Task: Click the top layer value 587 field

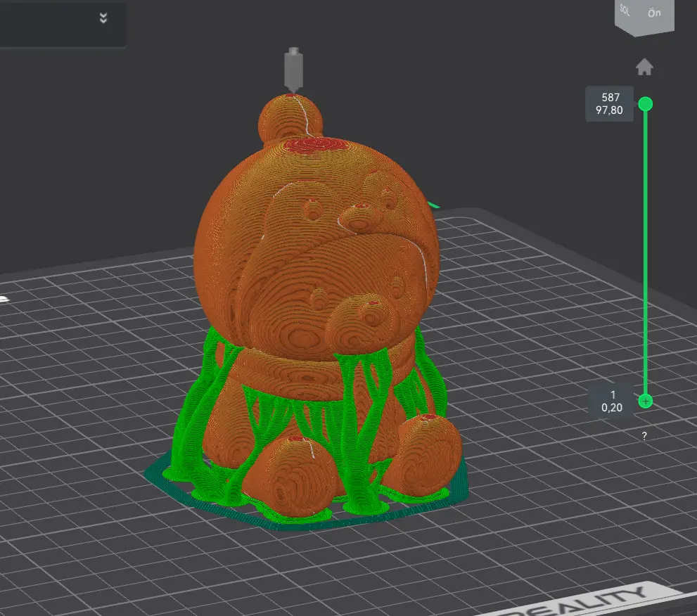Action: [609, 103]
